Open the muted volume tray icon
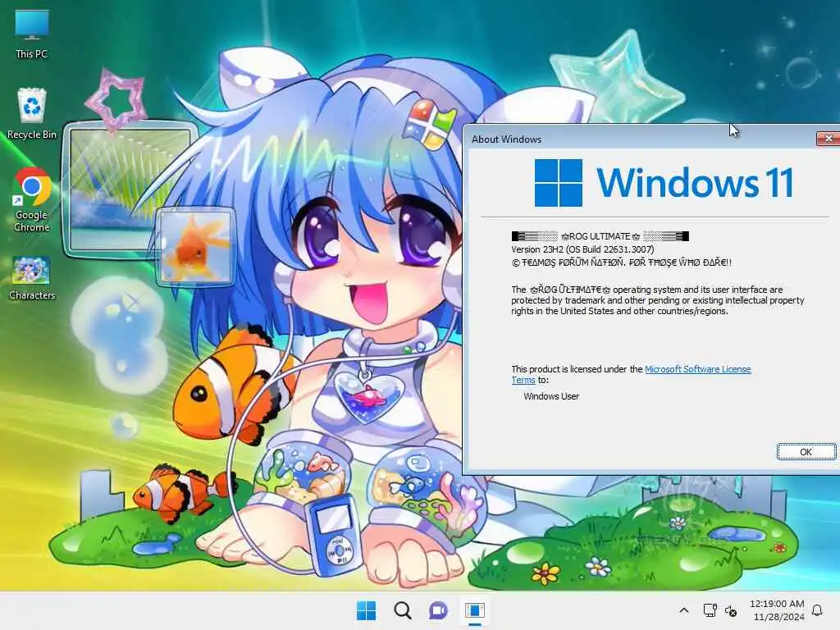Viewport: 840px width, 630px height. pyautogui.click(x=731, y=610)
